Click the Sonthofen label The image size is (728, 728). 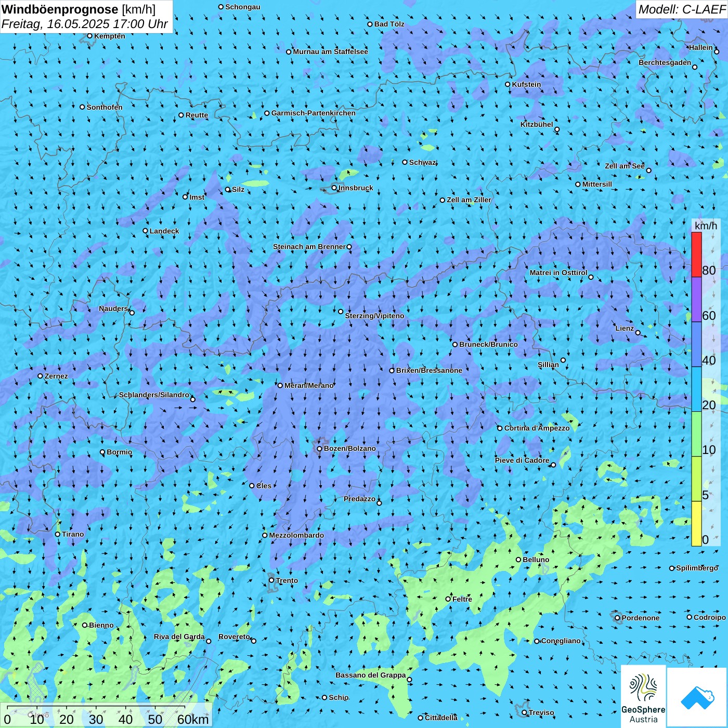105,107
